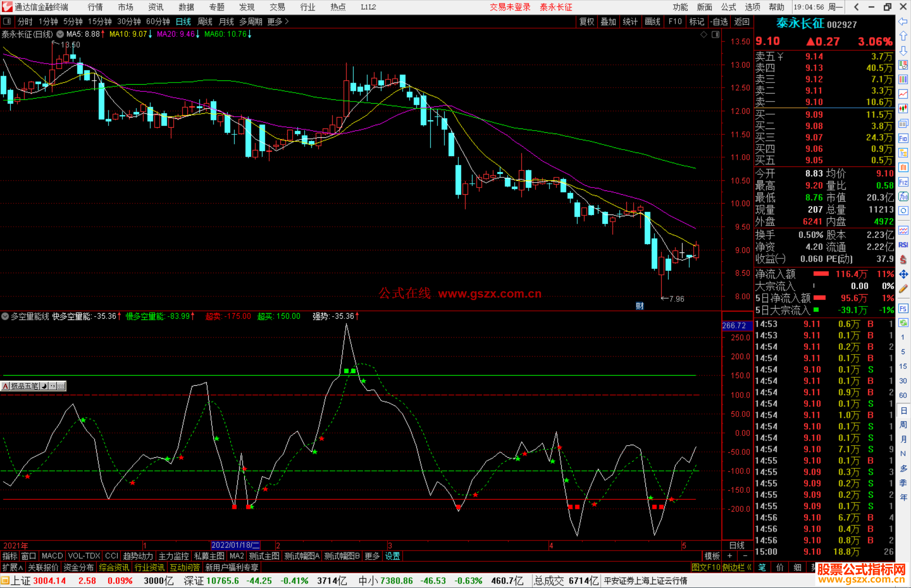911x588 pixels.
Task: Open the 资讯 menu
Action: click(156, 7)
